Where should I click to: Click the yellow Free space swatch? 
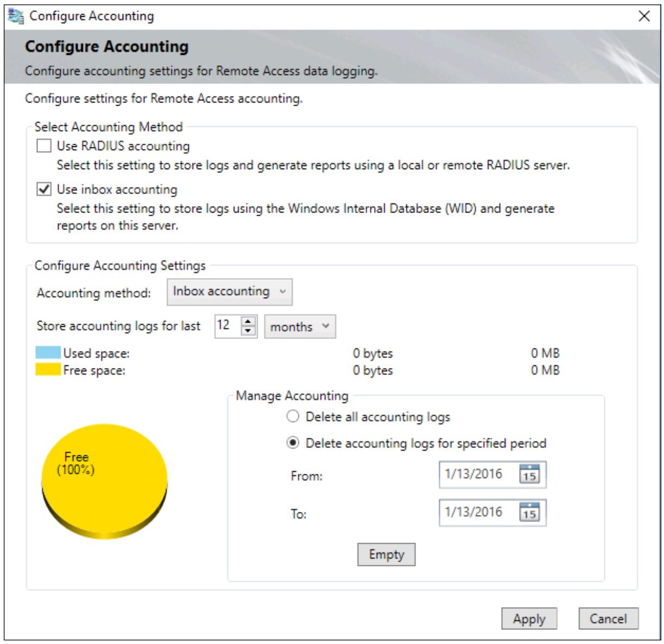pyautogui.click(x=48, y=370)
